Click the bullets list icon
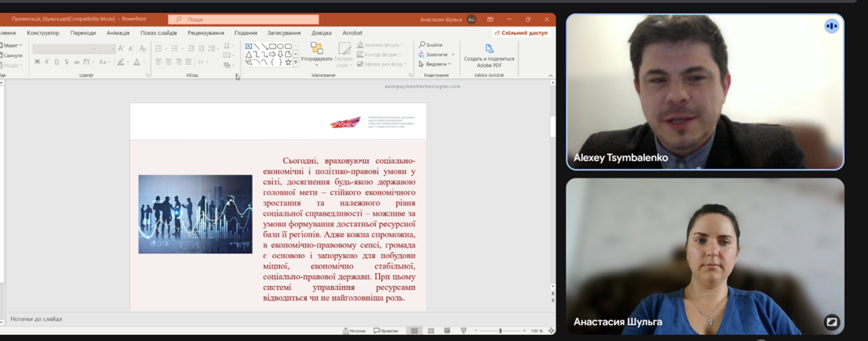The image size is (868, 341). [x=158, y=49]
